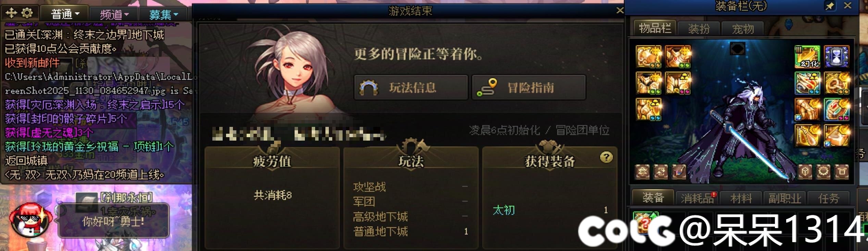
Task: Open the chat settings gear icon
Action: (x=27, y=13)
